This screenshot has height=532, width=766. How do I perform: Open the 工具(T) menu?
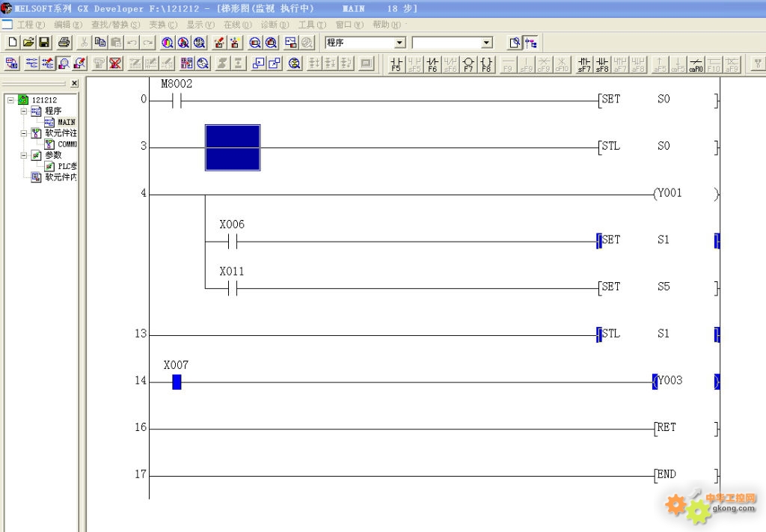[312, 25]
